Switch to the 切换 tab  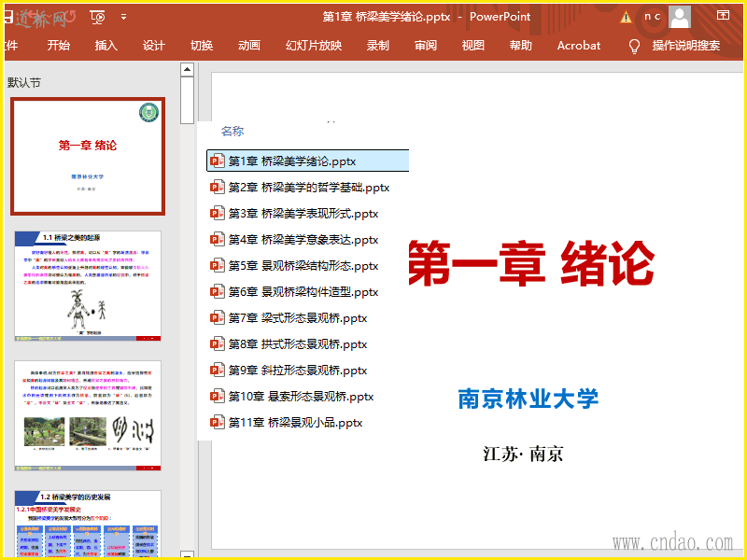pos(202,46)
